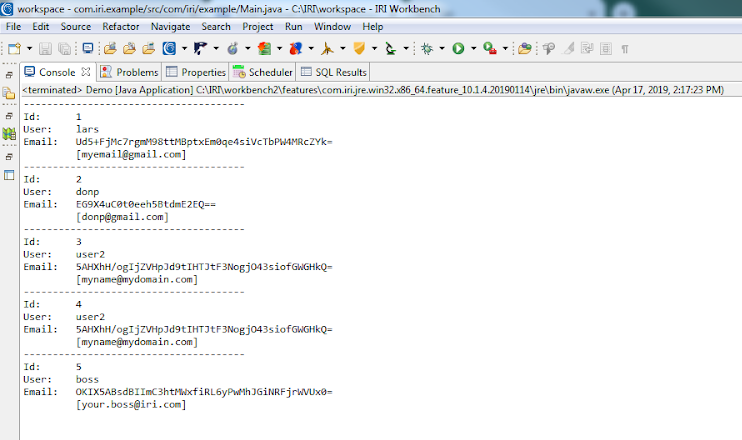
Task: Open the Navigate menu
Action: pyautogui.click(x=170, y=26)
